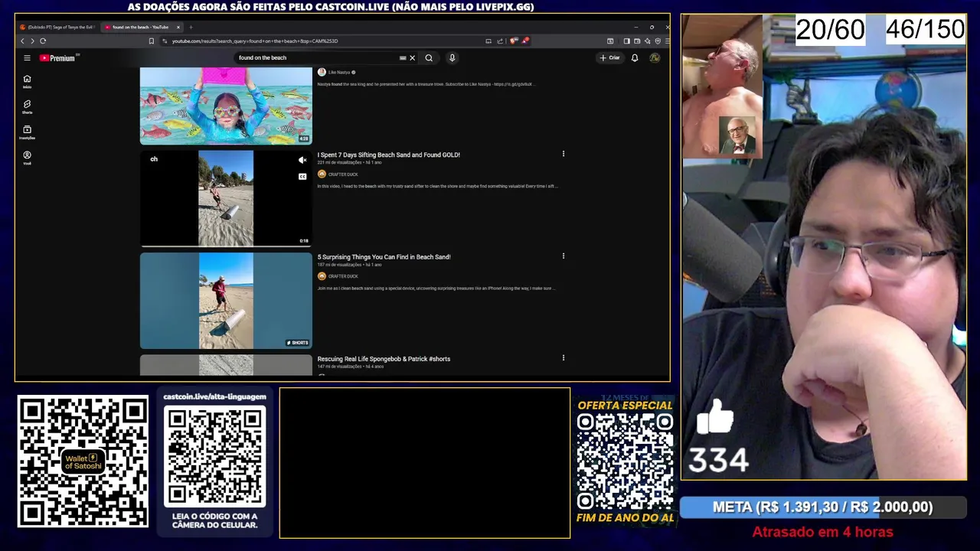Unmute the beach sand video preview
The width and height of the screenshot is (980, 551).
click(302, 160)
